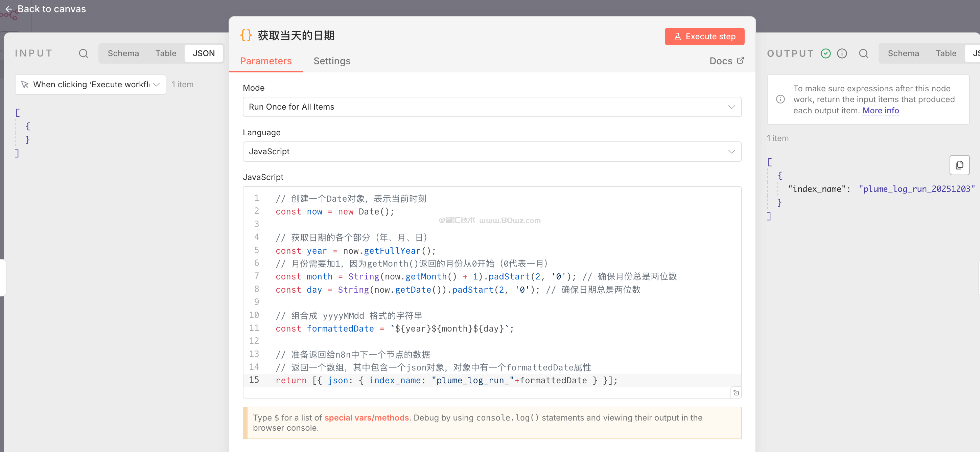The image size is (980, 452).
Task: Click the Back to canvas arrow
Action: point(9,9)
